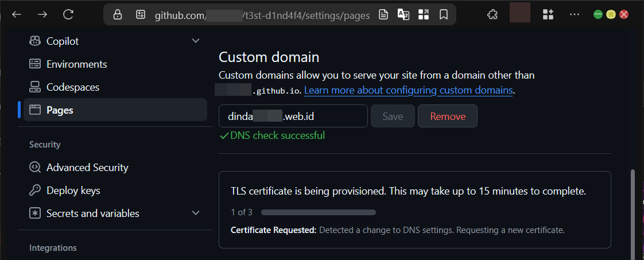Click the Certificate Requested status message

point(398,230)
